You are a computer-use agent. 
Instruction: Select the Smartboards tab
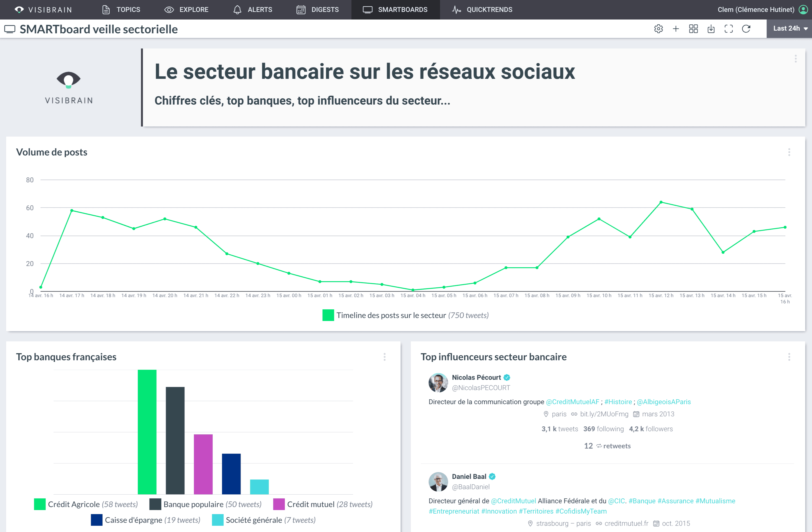pyautogui.click(x=395, y=9)
